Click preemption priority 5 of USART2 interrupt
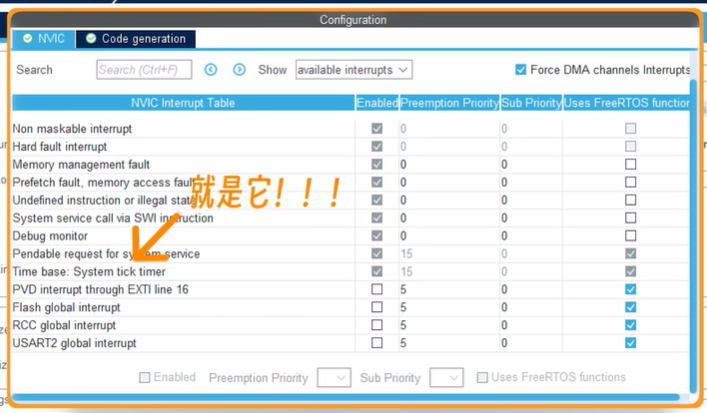 [x=404, y=343]
